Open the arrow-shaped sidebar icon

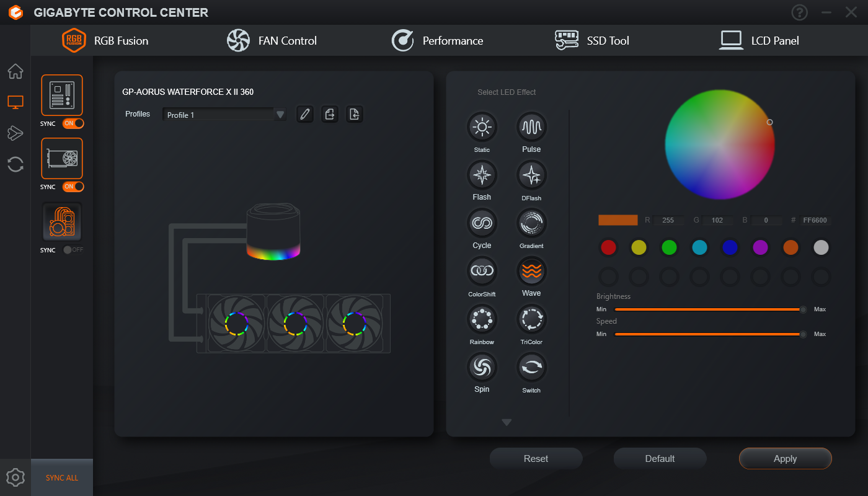(15, 133)
